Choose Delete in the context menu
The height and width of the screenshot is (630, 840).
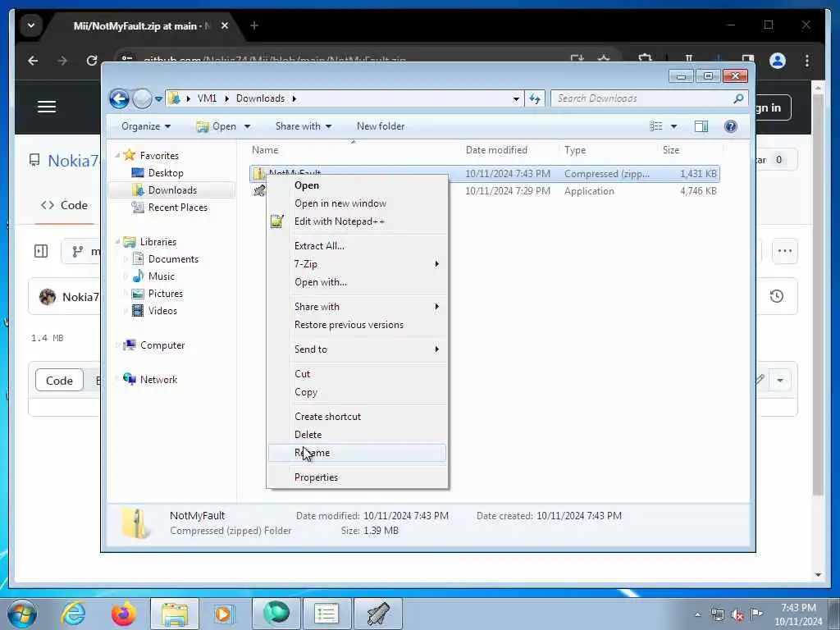pyautogui.click(x=357, y=435)
